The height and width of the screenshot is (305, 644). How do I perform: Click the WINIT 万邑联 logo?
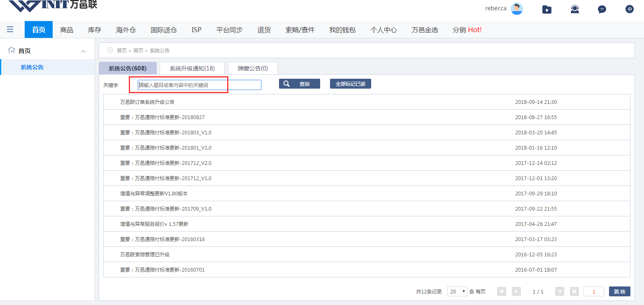click(53, 6)
